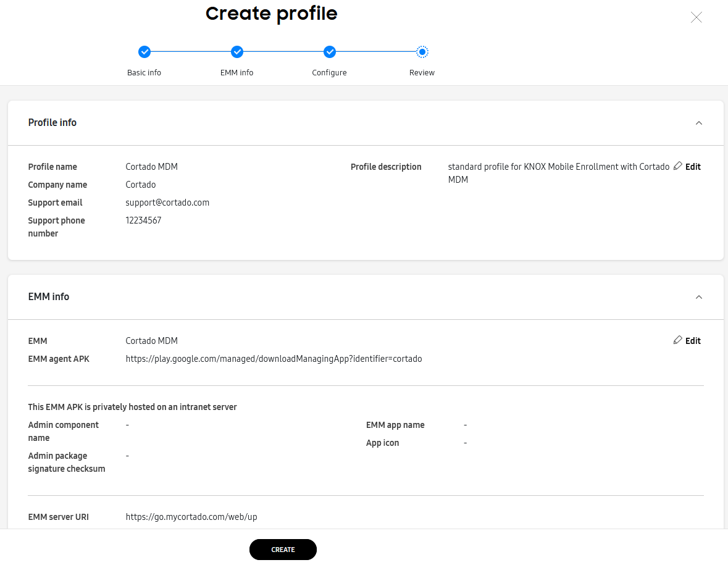Viewport: 728px width, 565px height.
Task: Click the EMM agent APK label
Action: [59, 359]
